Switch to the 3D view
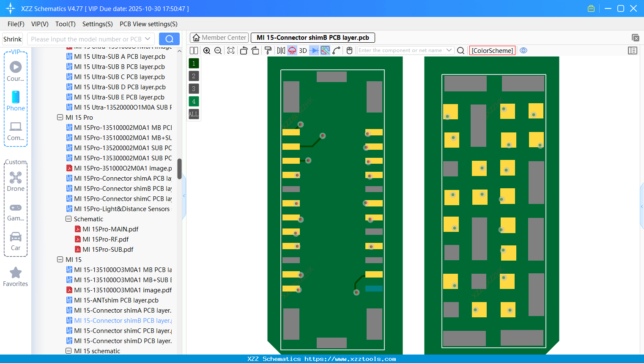The height and width of the screenshot is (363, 644). coord(302,50)
